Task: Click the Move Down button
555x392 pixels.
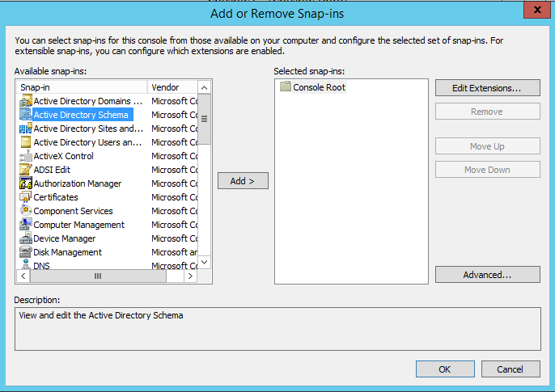Action: (x=487, y=170)
